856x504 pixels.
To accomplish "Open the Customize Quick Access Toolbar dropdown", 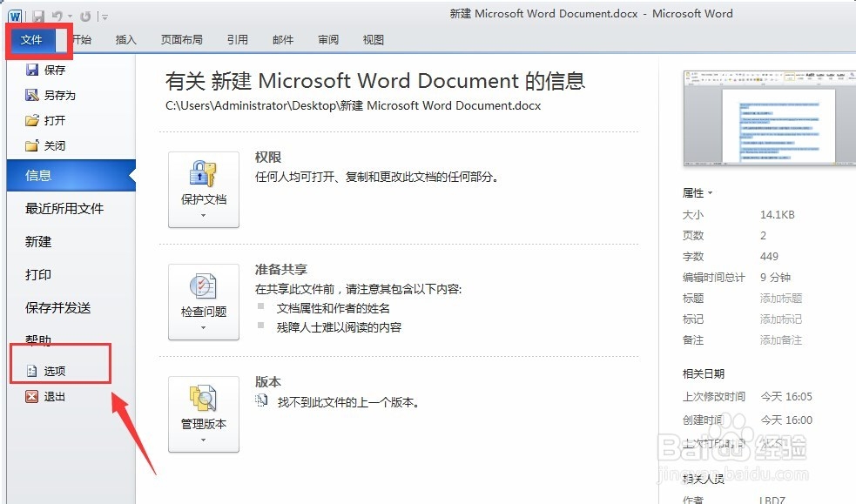I will tap(104, 17).
